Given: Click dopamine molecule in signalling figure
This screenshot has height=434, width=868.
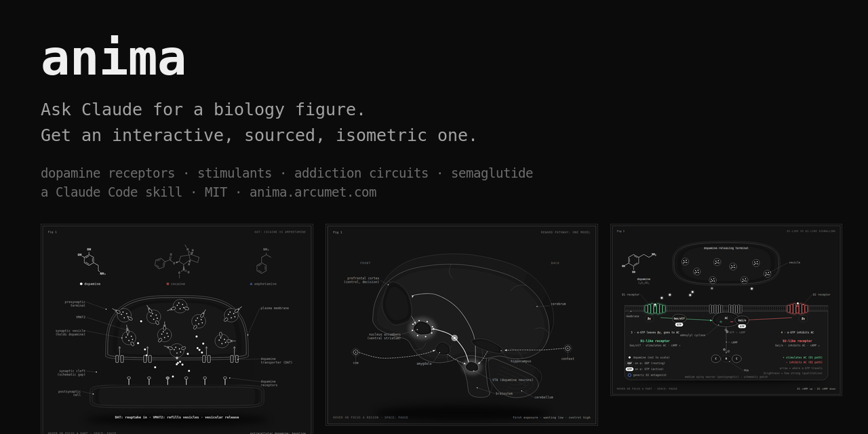Looking at the screenshot, I should click(639, 262).
